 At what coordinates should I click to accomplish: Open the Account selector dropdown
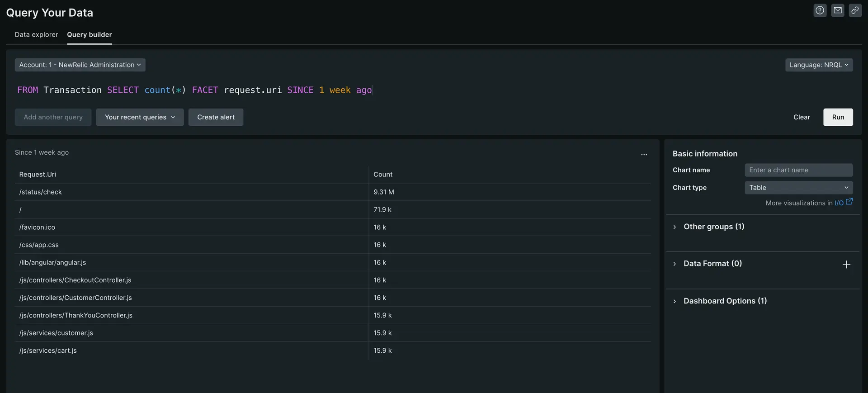(80, 65)
